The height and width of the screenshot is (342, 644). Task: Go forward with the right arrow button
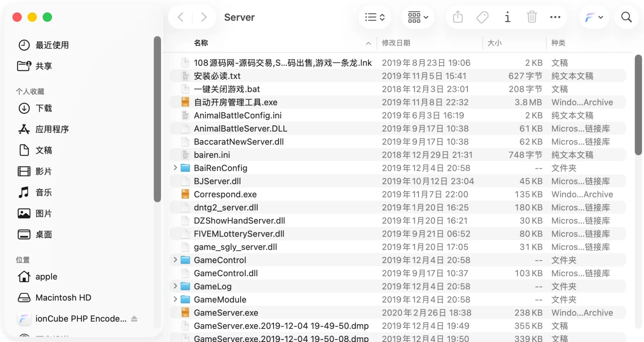pos(204,17)
